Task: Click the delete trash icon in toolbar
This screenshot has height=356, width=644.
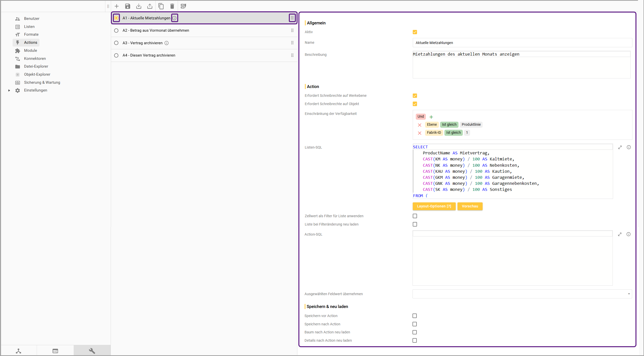Action: tap(172, 6)
